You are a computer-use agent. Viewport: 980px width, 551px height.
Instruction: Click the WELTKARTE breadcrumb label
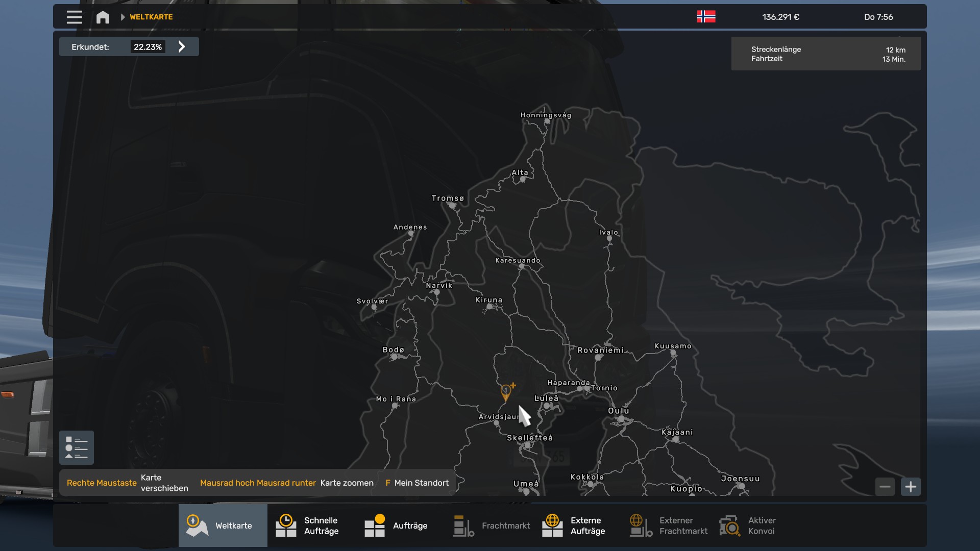click(151, 17)
